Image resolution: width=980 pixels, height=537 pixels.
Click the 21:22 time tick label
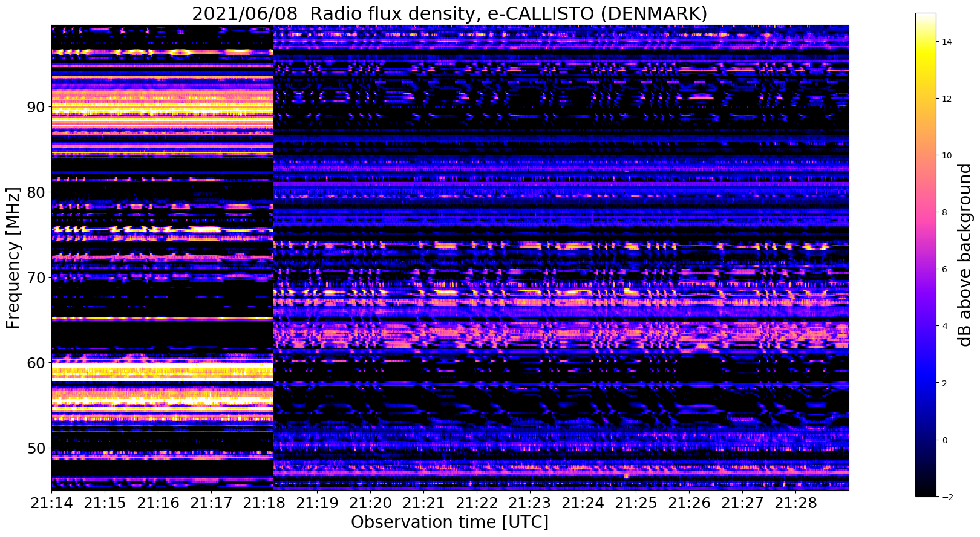tap(477, 503)
